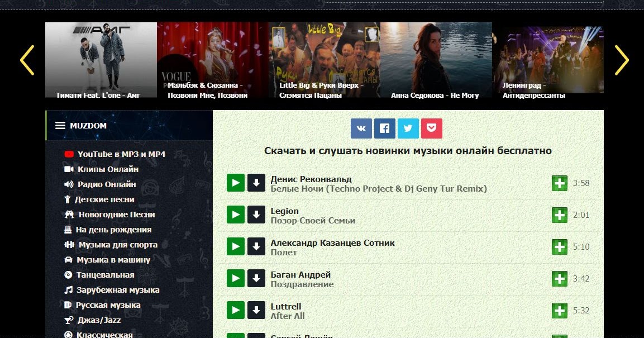
Task: Open artist Денис Реконвальд
Action: [x=311, y=179]
